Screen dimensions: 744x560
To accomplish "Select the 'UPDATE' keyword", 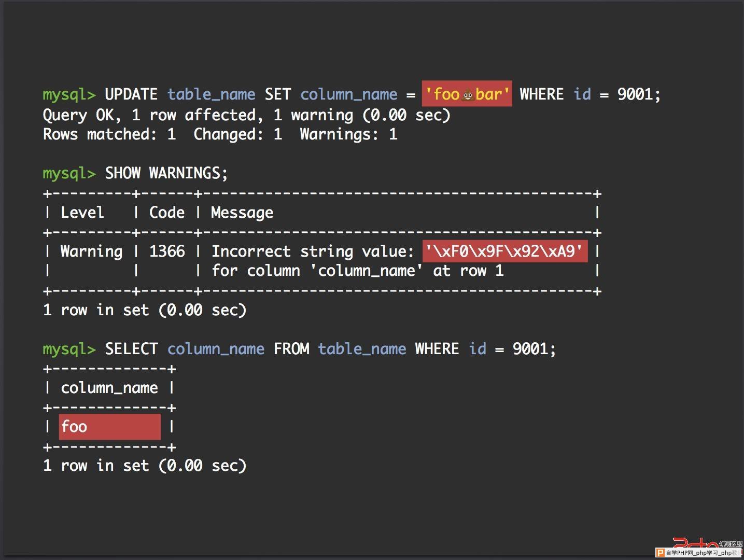I will click(x=131, y=94).
